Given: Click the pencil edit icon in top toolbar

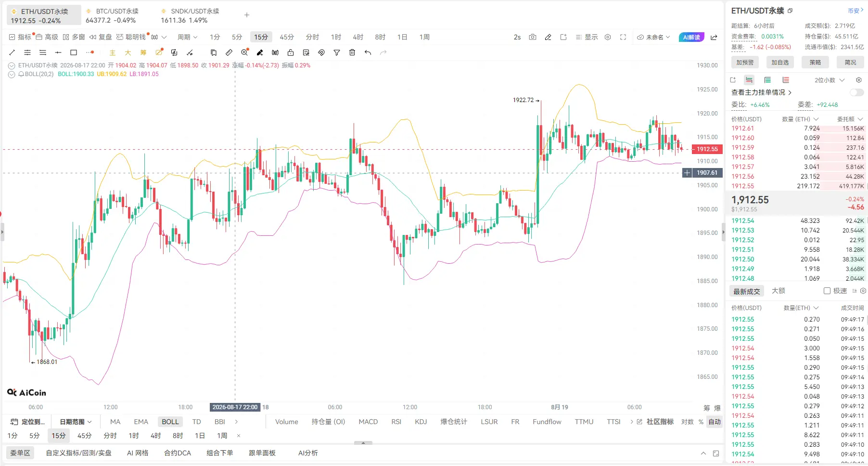Looking at the screenshot, I should 548,37.
